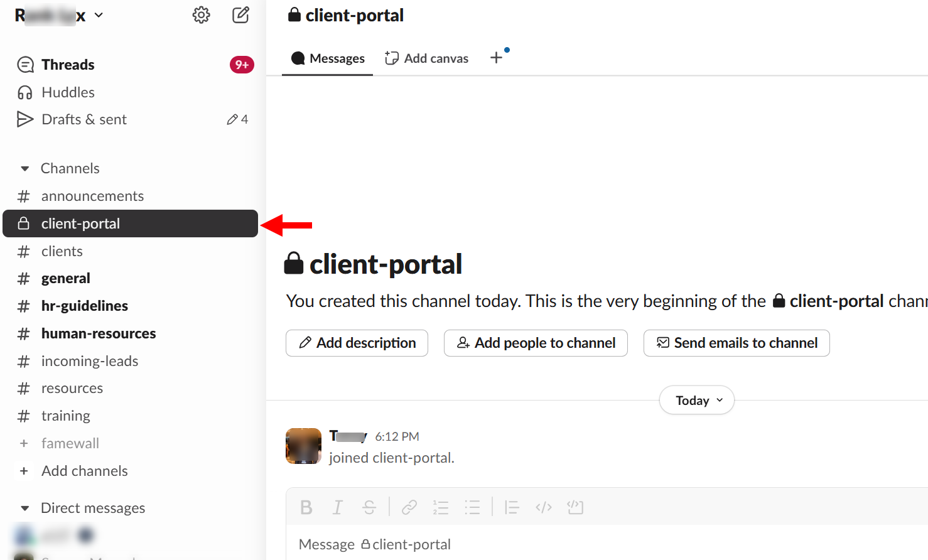
Task: Format text as inline code
Action: (x=544, y=507)
